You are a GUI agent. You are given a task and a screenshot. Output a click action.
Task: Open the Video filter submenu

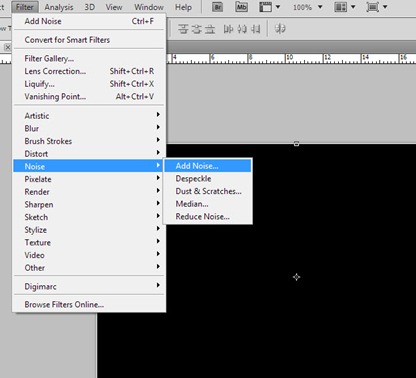89,255
